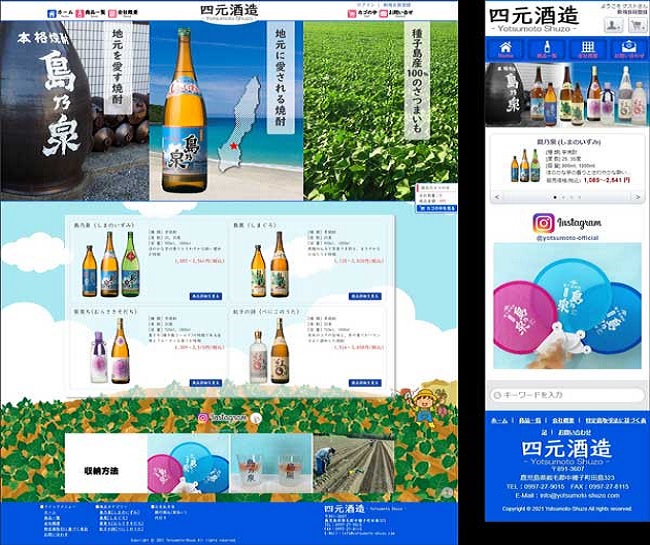Click お問い合わせ link in mobile footer
650x545 pixels.
[574, 432]
